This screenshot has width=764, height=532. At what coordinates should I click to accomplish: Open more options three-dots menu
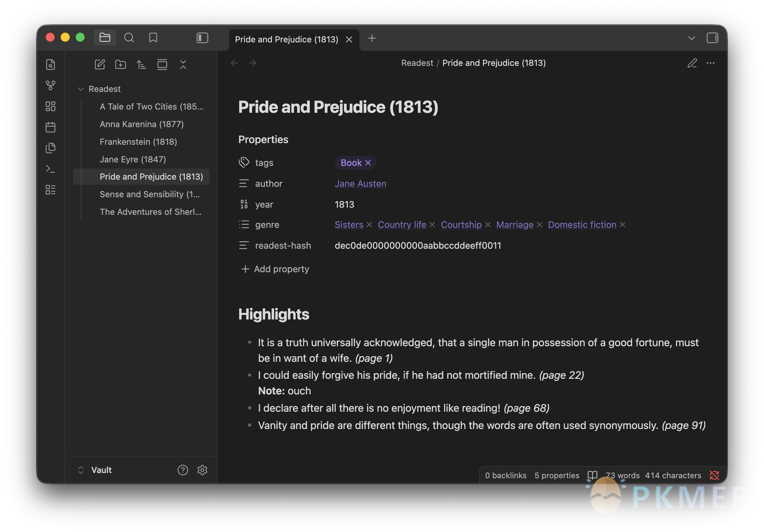[711, 63]
